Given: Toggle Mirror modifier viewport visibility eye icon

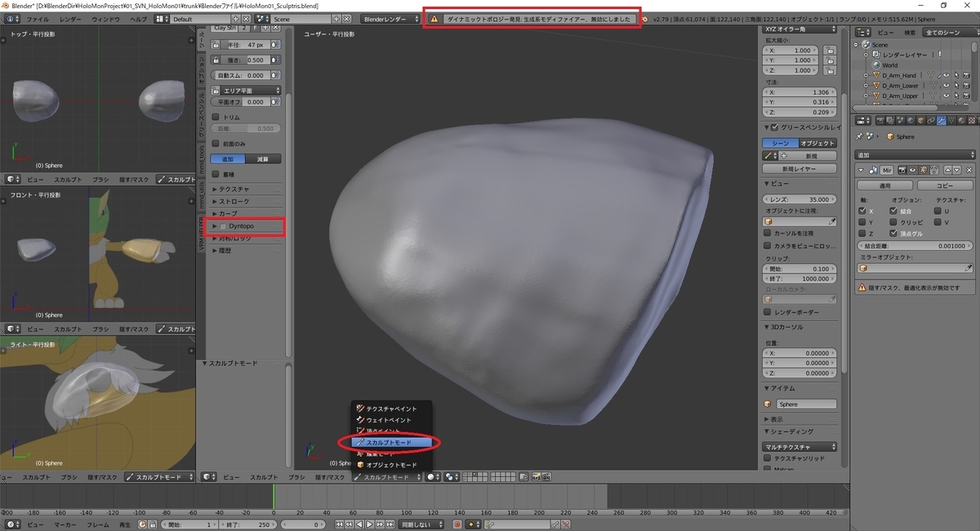Looking at the screenshot, I should 911,170.
